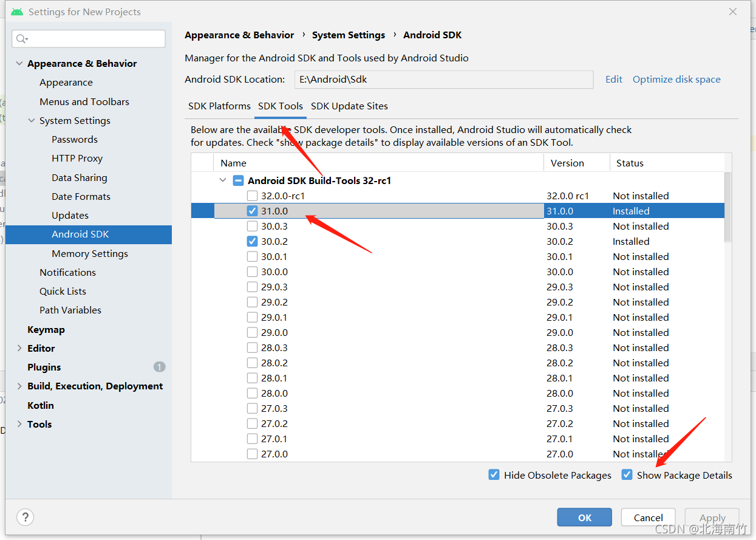Open Notifications settings
The width and height of the screenshot is (756, 540).
(67, 272)
